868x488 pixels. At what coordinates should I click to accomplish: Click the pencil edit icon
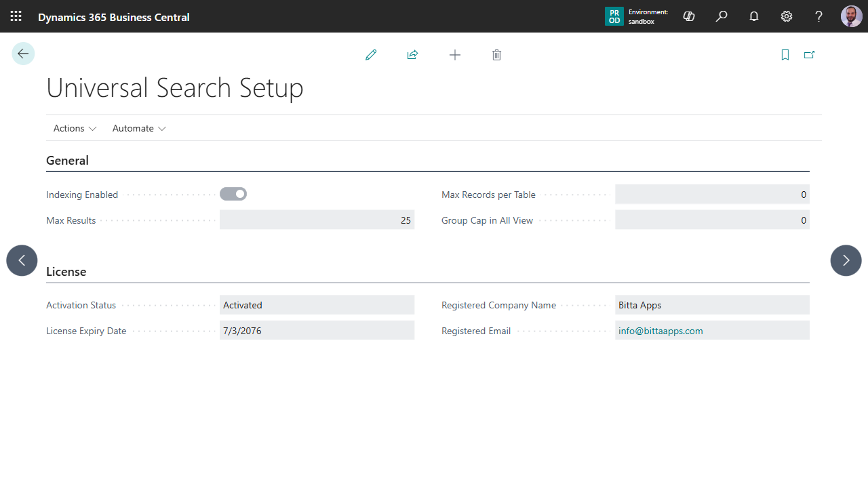coord(371,55)
